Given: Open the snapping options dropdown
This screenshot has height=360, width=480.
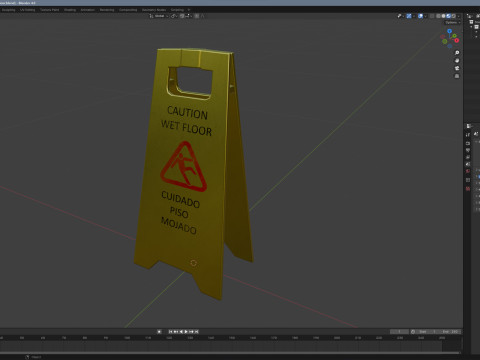Looking at the screenshot, I should tap(189, 16).
